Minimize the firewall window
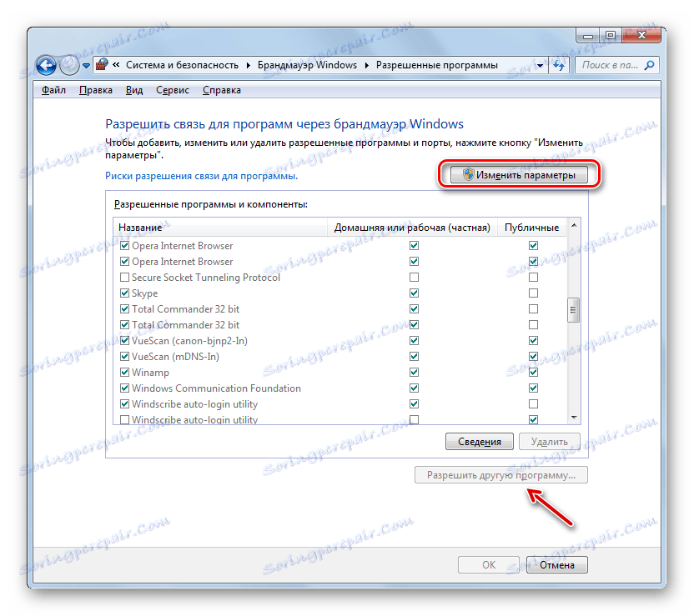The width and height of the screenshot is (694, 616). pos(588,36)
